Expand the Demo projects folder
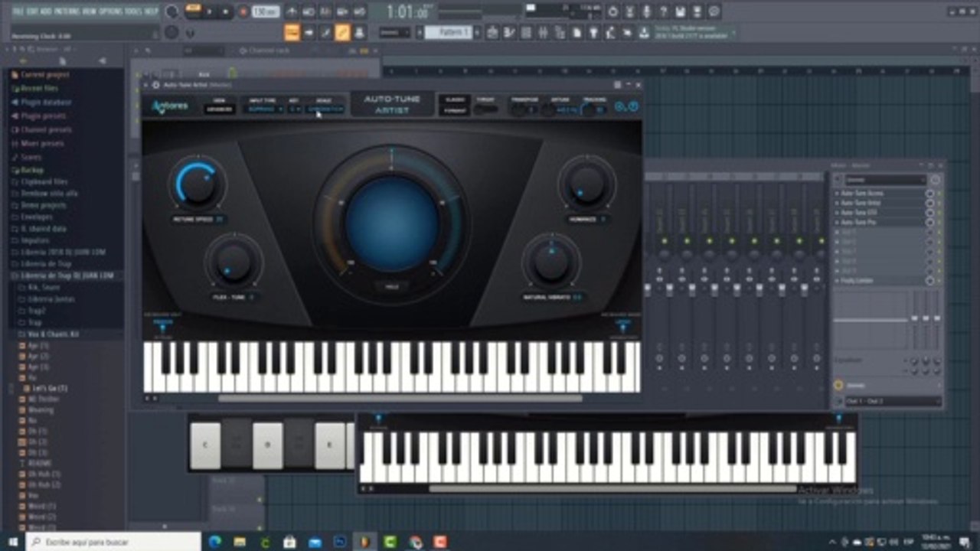Image resolution: width=980 pixels, height=551 pixels. (x=44, y=206)
